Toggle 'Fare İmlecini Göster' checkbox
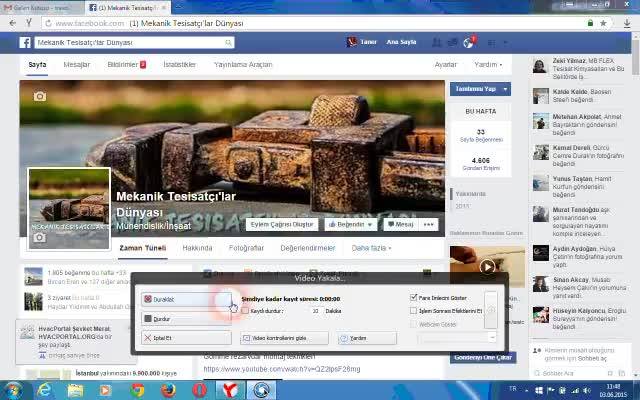 coord(413,298)
